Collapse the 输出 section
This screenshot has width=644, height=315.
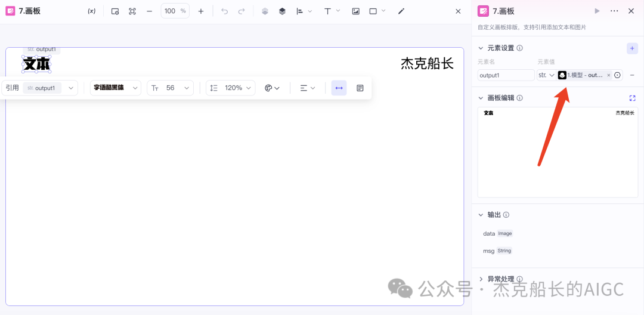point(481,215)
